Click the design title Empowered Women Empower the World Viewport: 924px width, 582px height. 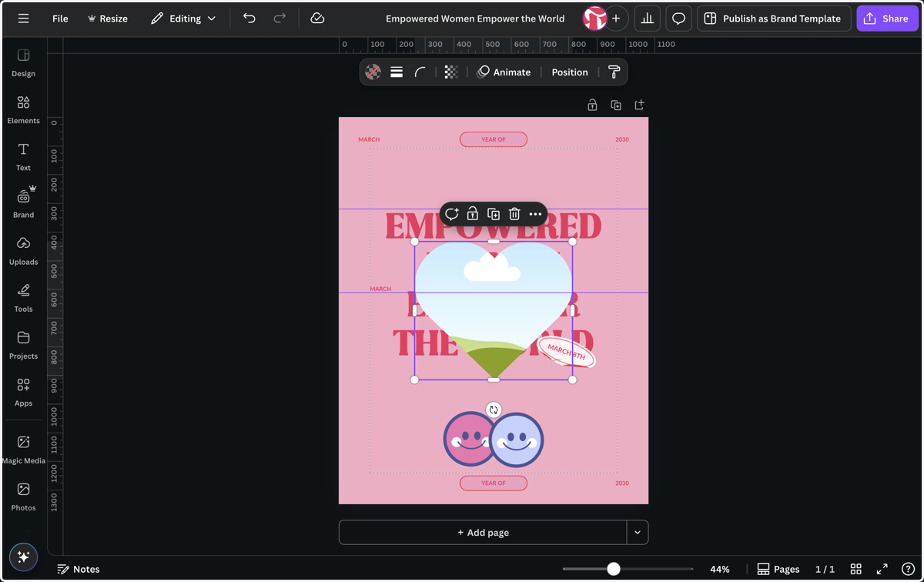475,18
